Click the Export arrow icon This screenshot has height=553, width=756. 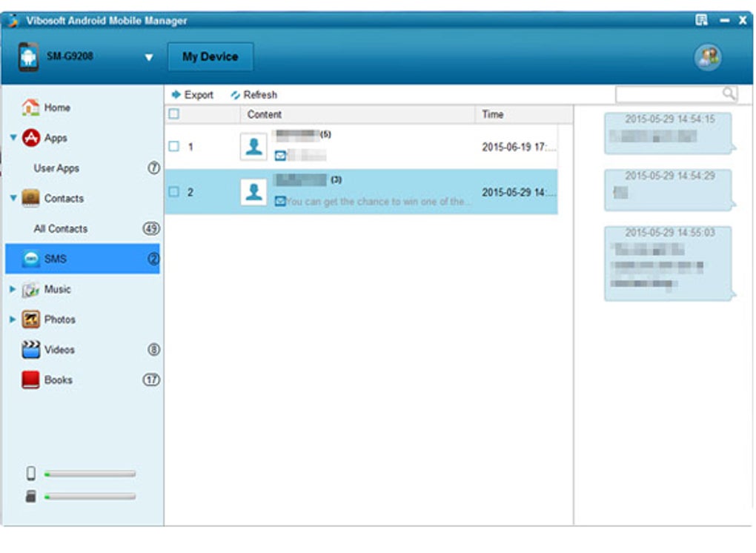coord(176,94)
